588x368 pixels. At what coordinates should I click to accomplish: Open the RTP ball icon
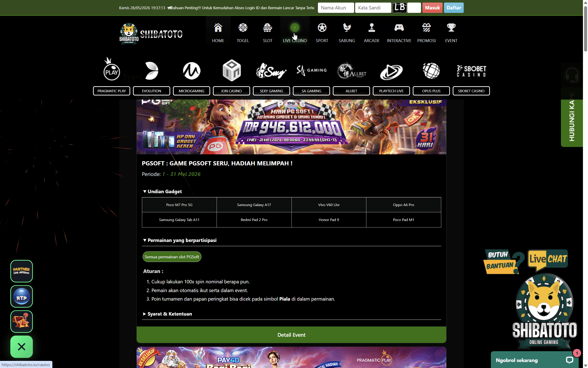[x=21, y=296]
